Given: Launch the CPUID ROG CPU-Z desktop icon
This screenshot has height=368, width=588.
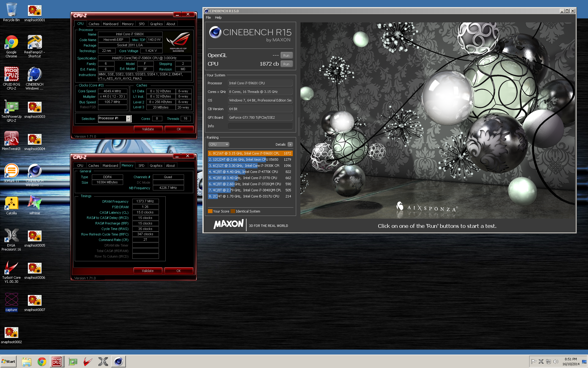Looking at the screenshot, I should coord(11,79).
